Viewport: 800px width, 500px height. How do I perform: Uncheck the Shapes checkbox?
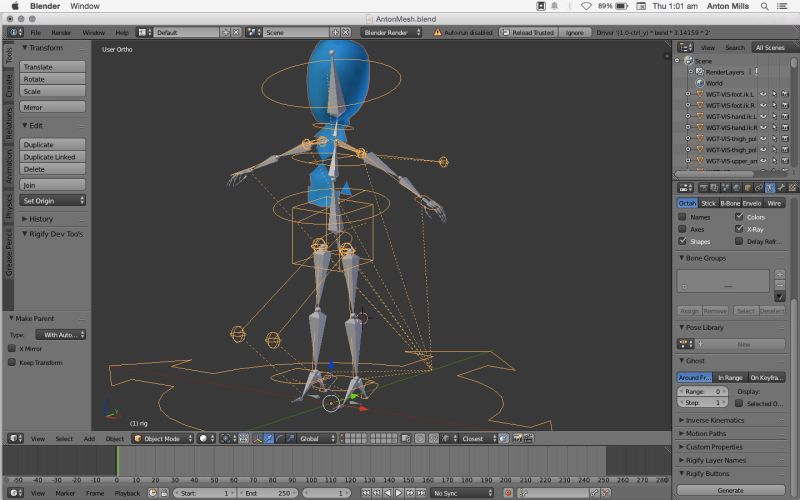(682, 241)
